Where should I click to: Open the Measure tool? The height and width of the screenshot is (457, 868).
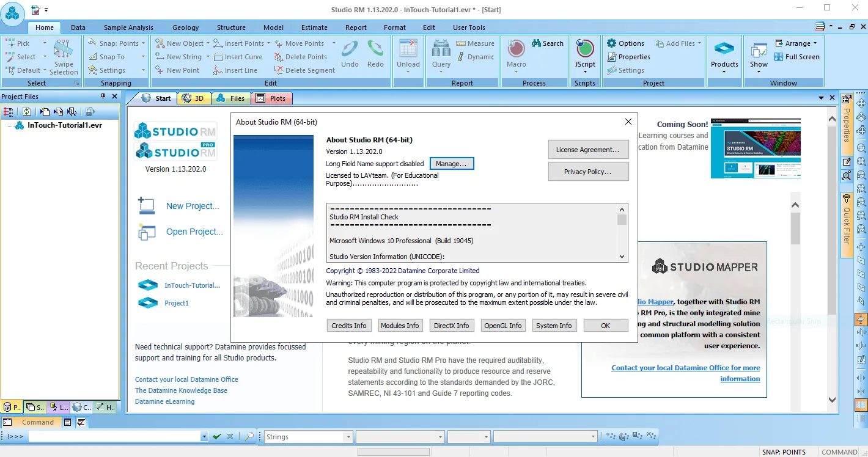click(474, 43)
